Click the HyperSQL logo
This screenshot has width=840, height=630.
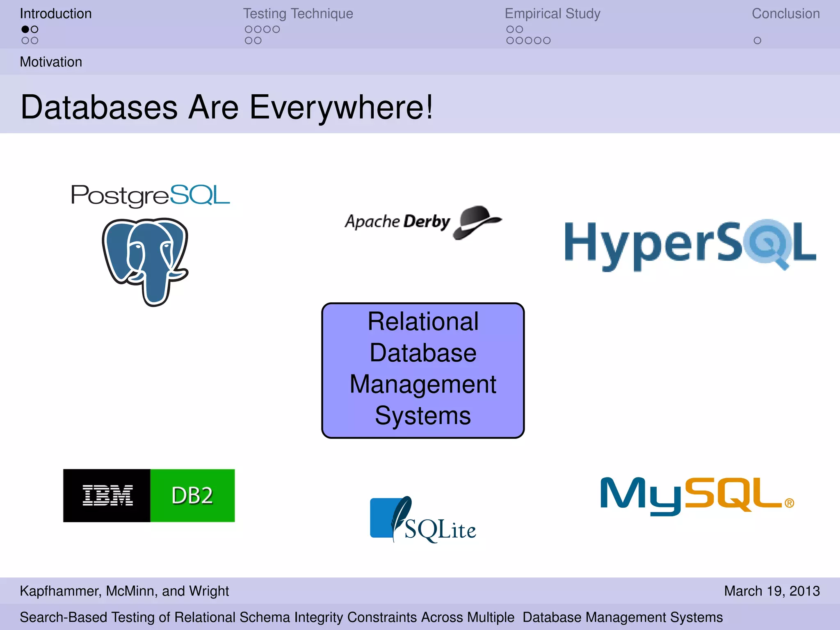(x=690, y=245)
